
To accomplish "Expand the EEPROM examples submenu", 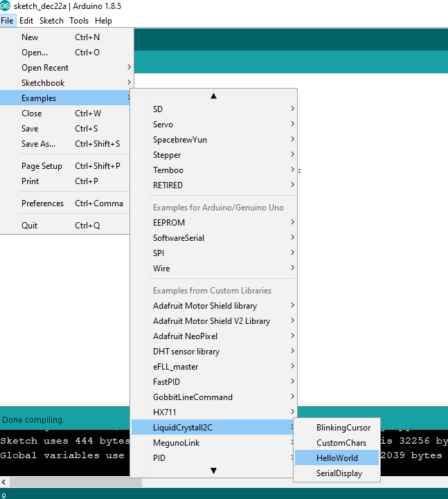I will 214,223.
